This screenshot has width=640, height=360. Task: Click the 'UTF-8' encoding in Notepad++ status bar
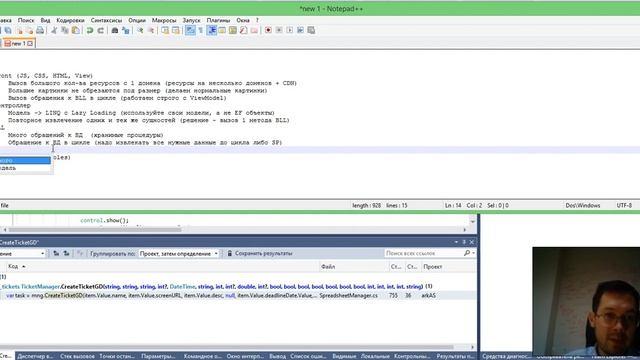click(624, 205)
